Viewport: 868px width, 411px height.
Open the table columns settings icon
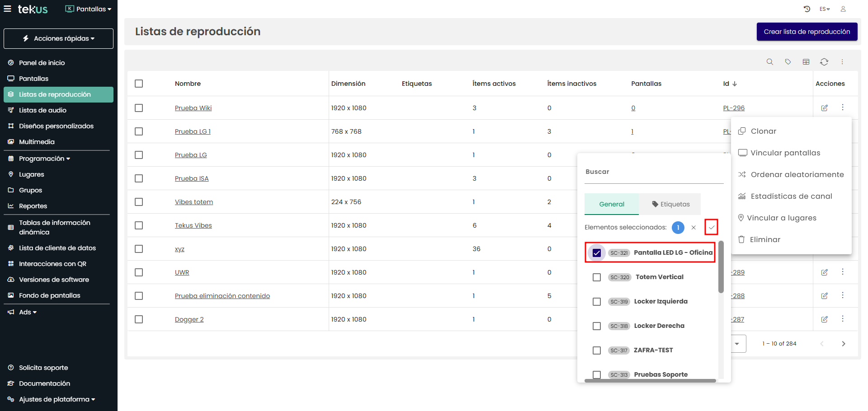[x=806, y=62]
